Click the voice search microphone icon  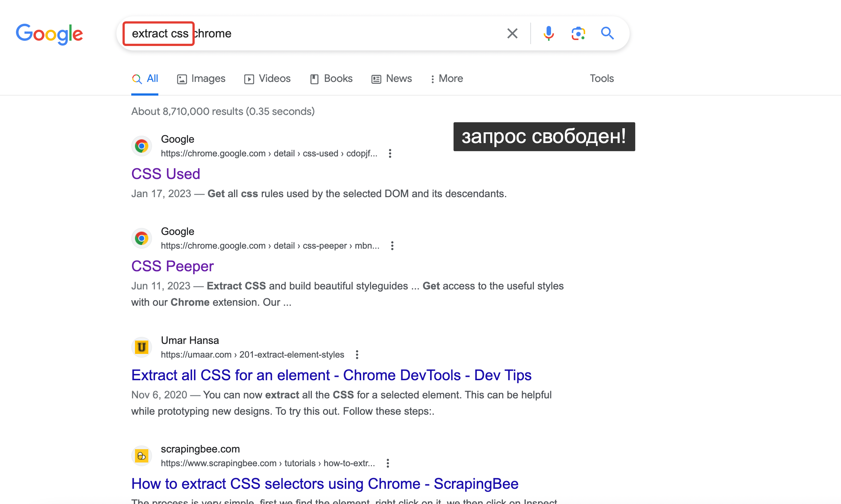548,33
